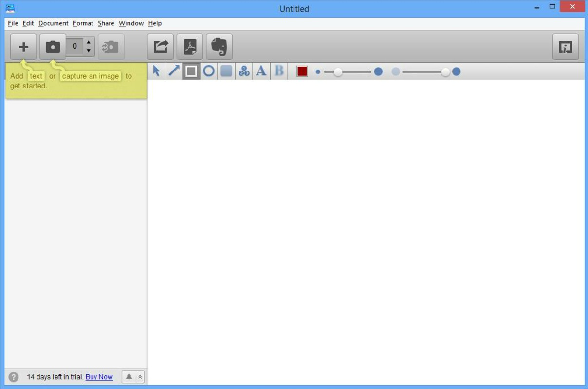The image size is (588, 389).
Task: Select the pointer selection tool
Action: (156, 71)
